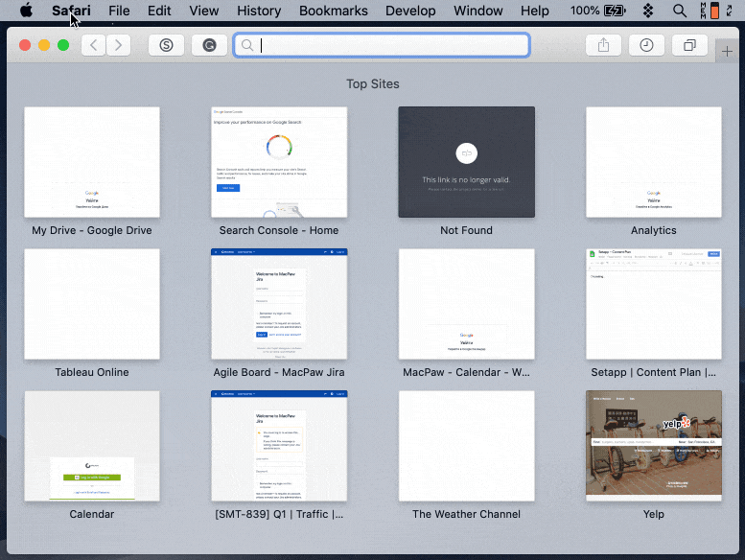Go back with the left arrow button
745x560 pixels.
tap(94, 46)
